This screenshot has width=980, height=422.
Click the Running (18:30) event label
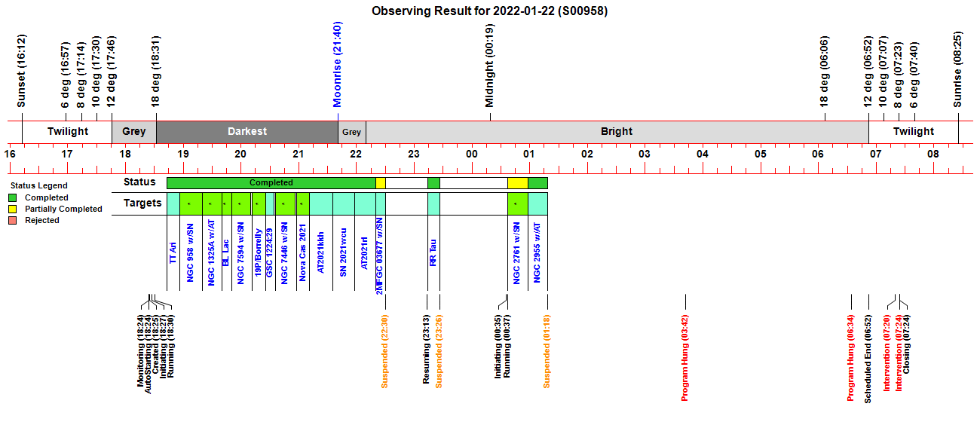pyautogui.click(x=170, y=346)
